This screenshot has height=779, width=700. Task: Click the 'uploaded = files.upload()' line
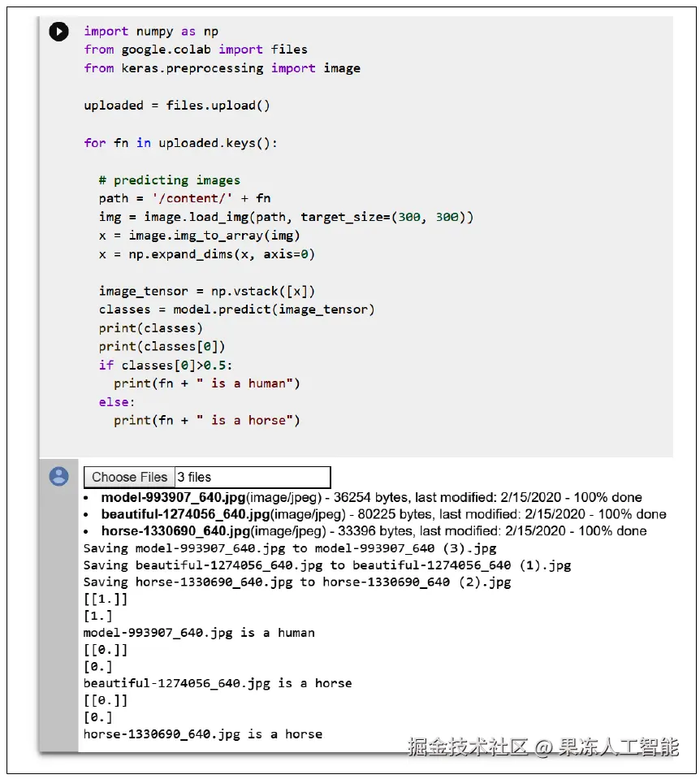[177, 106]
